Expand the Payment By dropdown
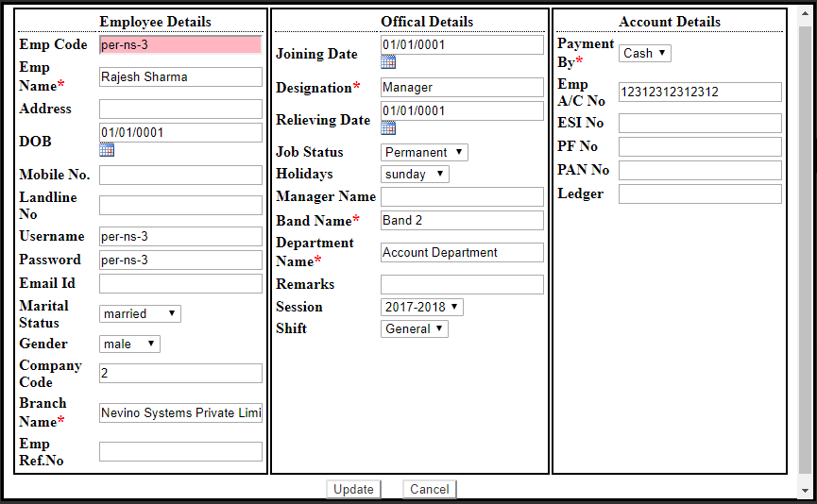817x504 pixels. (x=645, y=53)
